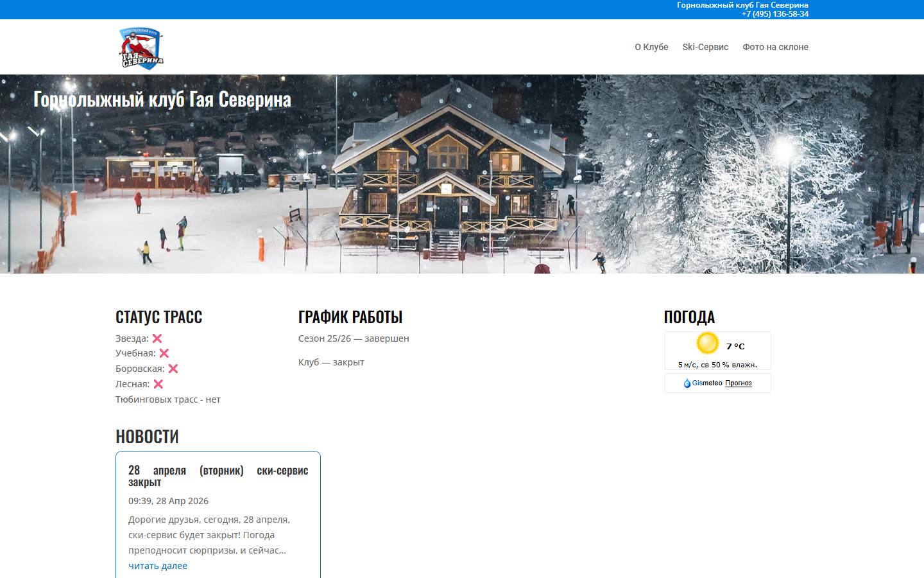The width and height of the screenshot is (924, 578).
Task: Click the red X next to Лесная
Action: pos(158,384)
